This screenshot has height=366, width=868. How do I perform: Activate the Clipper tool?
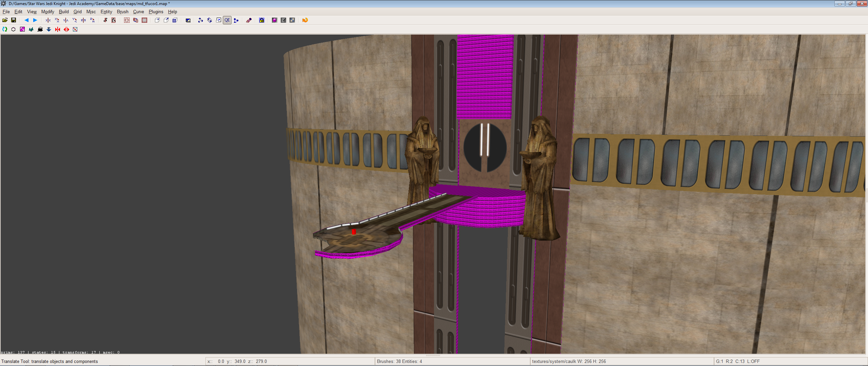(236, 20)
